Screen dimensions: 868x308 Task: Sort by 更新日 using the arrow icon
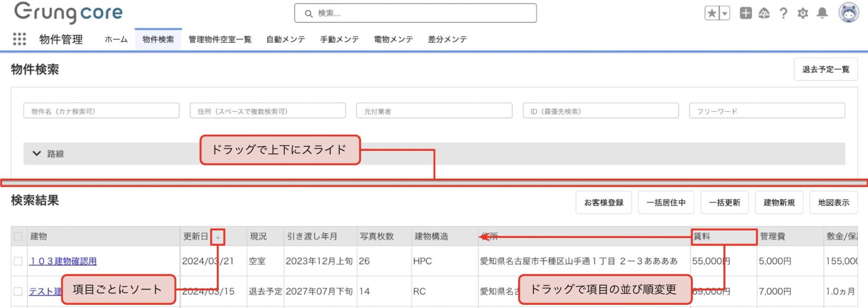click(218, 237)
